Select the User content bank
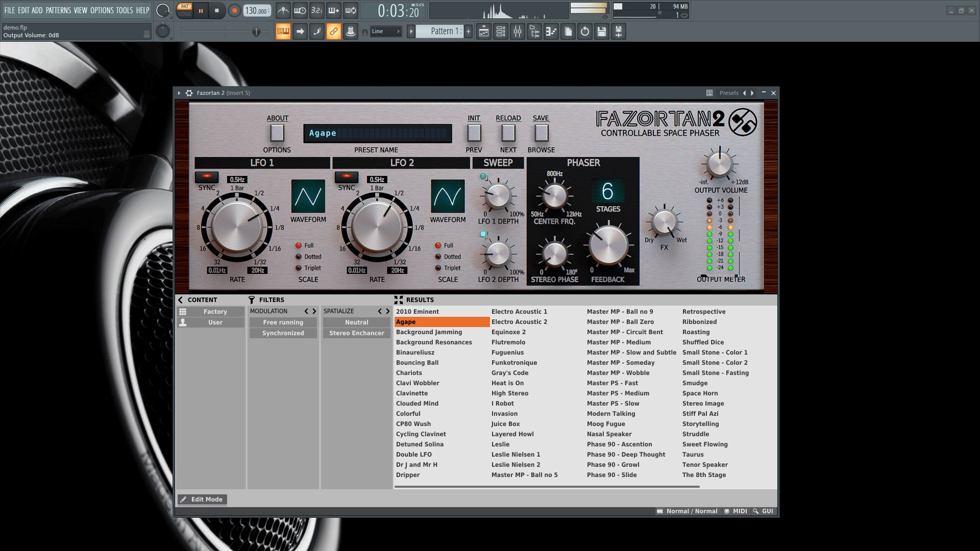980x551 pixels. 211,322
